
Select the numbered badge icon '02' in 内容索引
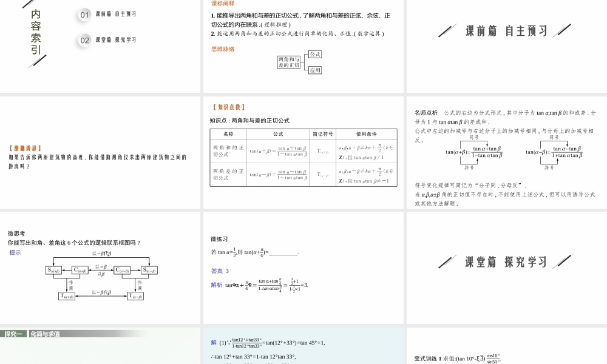84,39
